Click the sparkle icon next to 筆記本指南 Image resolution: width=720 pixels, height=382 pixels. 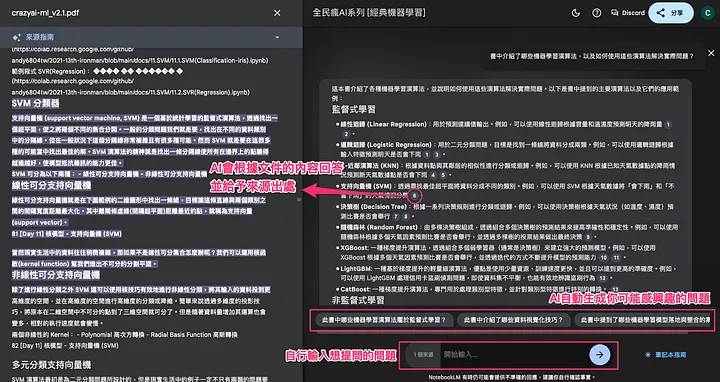tap(648, 354)
